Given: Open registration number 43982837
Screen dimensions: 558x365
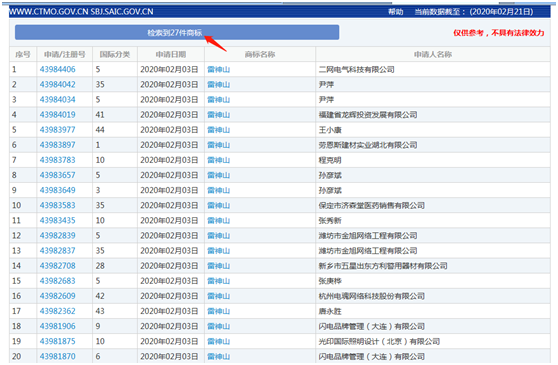Looking at the screenshot, I should pos(58,251).
